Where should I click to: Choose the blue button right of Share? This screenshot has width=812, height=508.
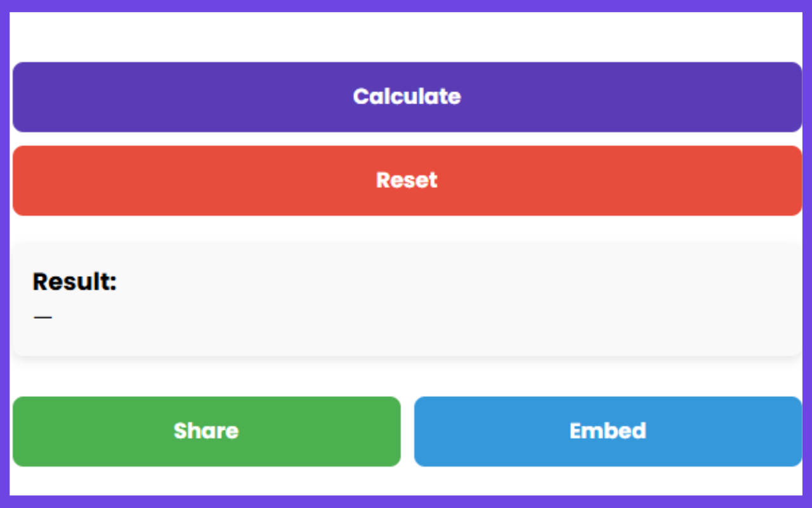(608, 431)
